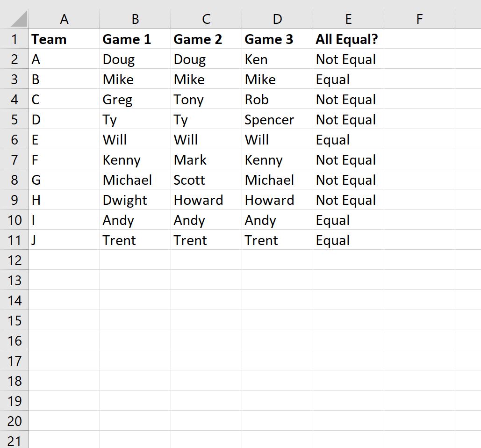
Task: Click the cell containing Rob
Action: click(277, 100)
